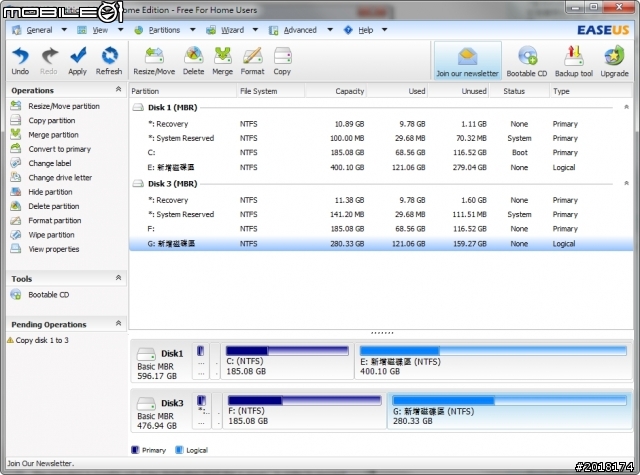
Task: Choose Convert to primary operation
Action: coord(51,149)
